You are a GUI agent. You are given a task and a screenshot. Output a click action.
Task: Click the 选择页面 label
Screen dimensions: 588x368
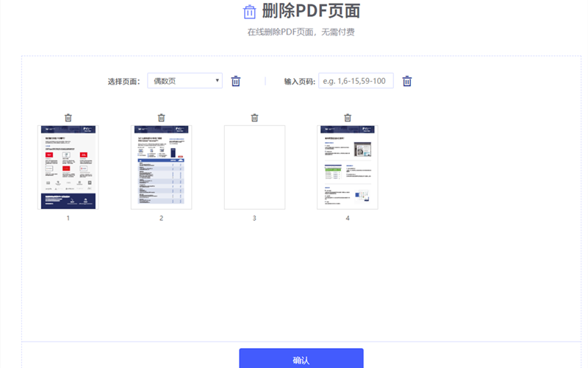pos(124,82)
